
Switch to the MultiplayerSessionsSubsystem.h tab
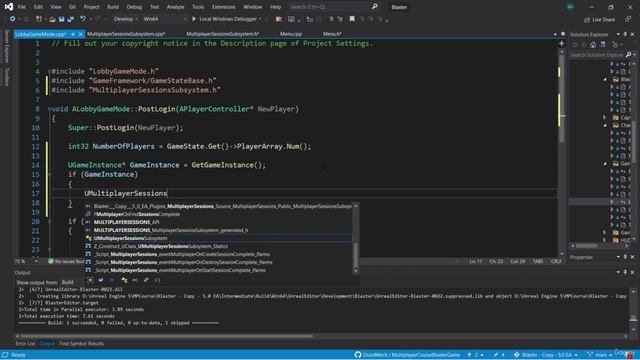223,34
